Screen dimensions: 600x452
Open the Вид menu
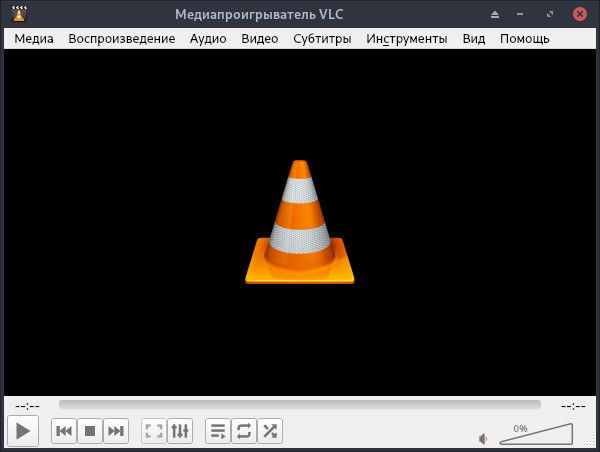(474, 39)
